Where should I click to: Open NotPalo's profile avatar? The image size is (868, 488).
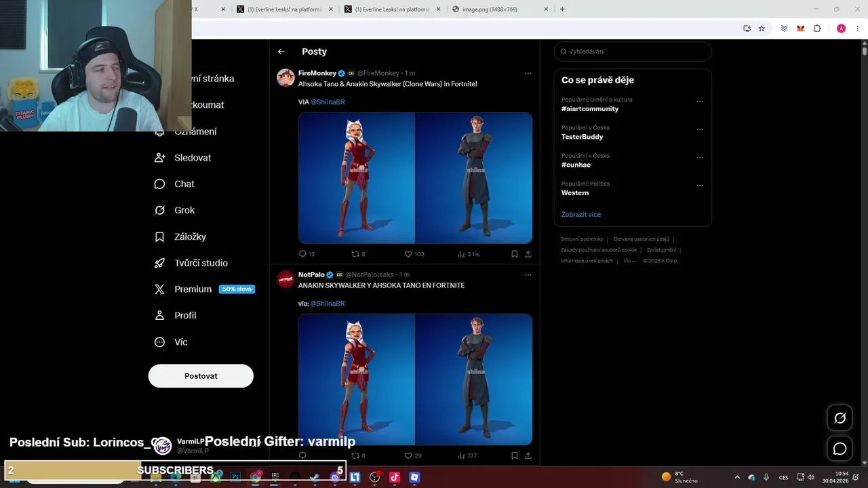click(285, 279)
